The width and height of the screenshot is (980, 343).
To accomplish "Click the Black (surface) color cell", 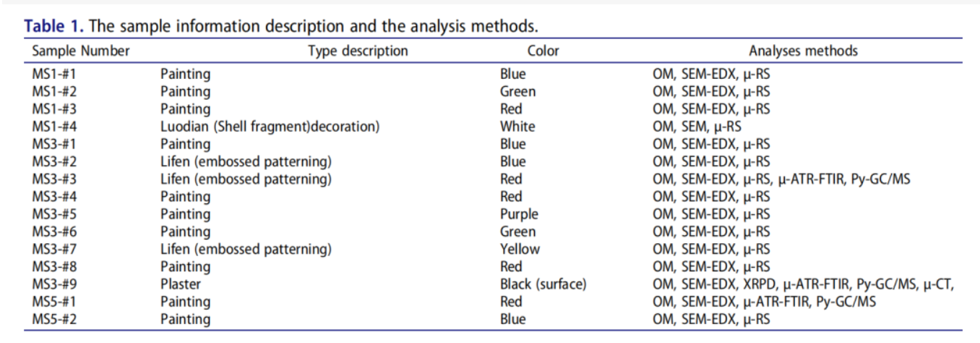I will coord(543,284).
